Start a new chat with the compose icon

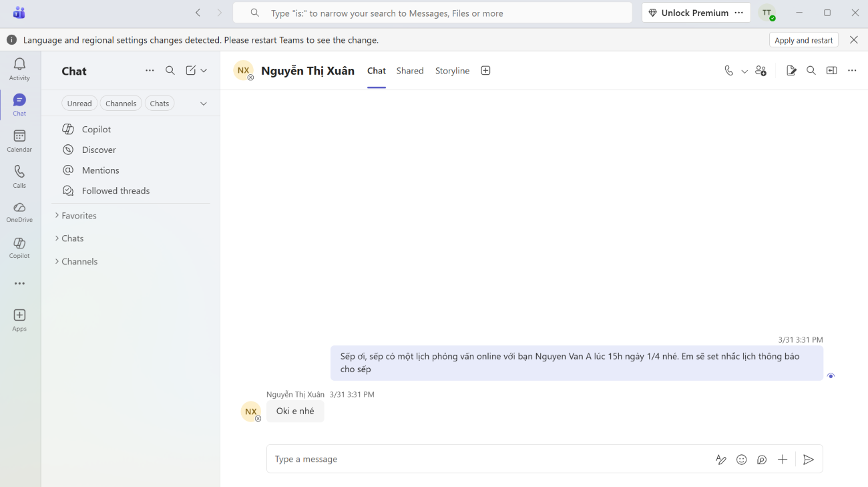(191, 71)
